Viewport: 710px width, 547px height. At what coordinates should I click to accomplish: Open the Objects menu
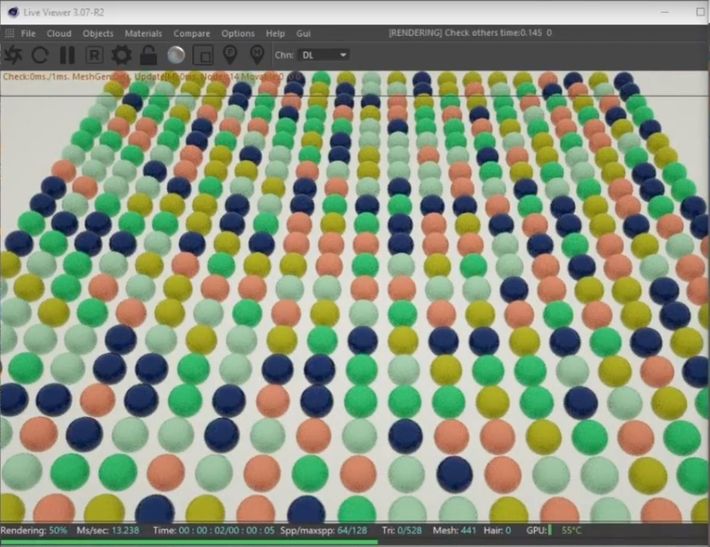98,34
